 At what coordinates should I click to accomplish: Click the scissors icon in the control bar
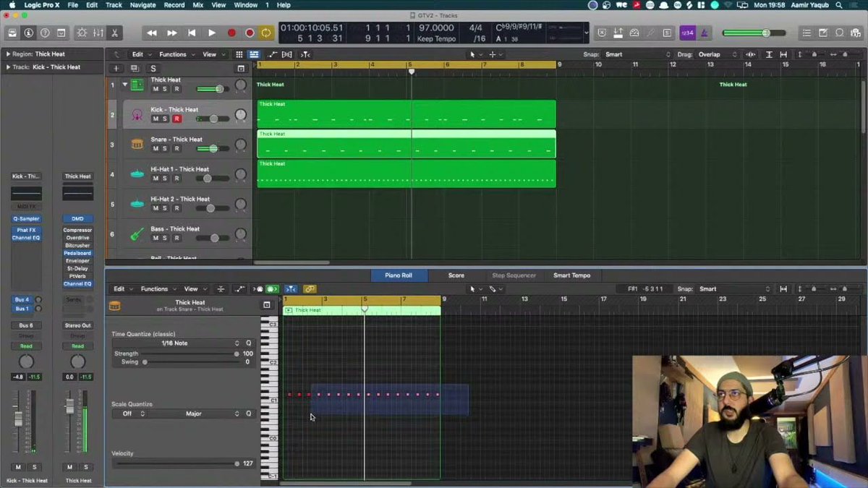point(114,33)
